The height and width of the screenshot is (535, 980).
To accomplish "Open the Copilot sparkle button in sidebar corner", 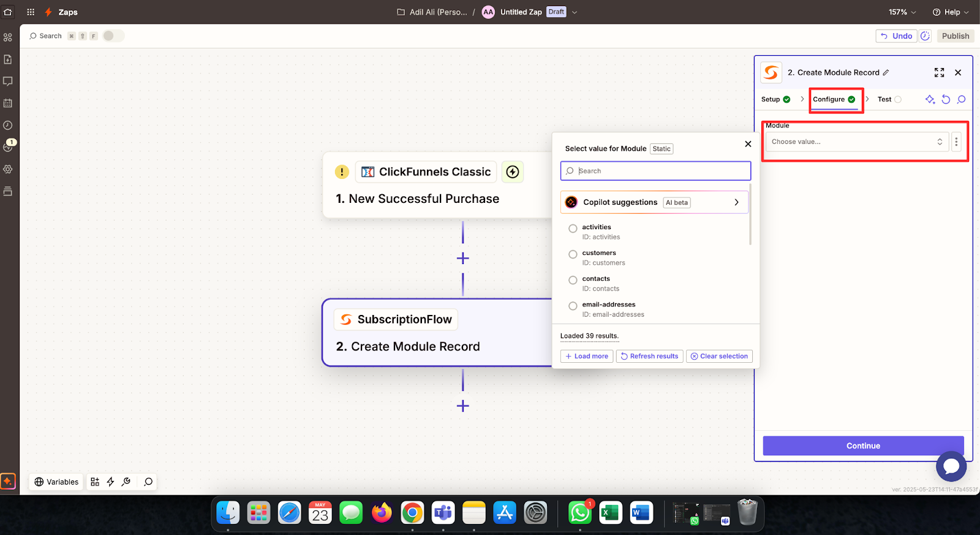I will pyautogui.click(x=8, y=481).
